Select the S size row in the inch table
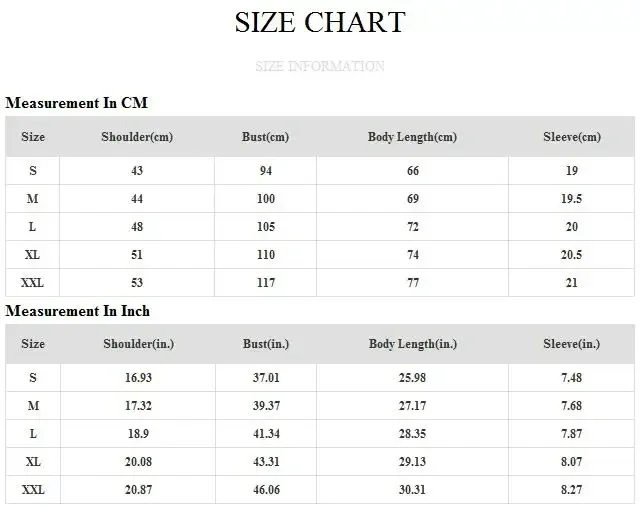640x509 pixels. [320, 378]
